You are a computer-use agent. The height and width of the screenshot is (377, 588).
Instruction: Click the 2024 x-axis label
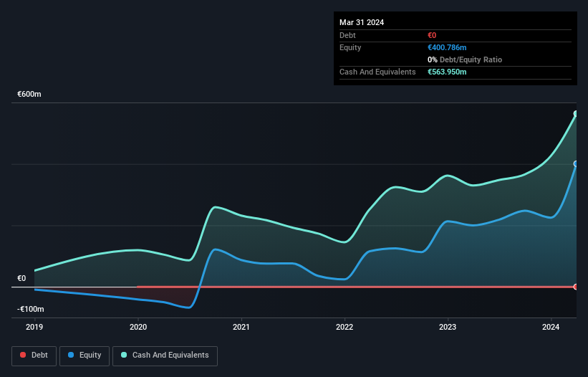(x=551, y=327)
